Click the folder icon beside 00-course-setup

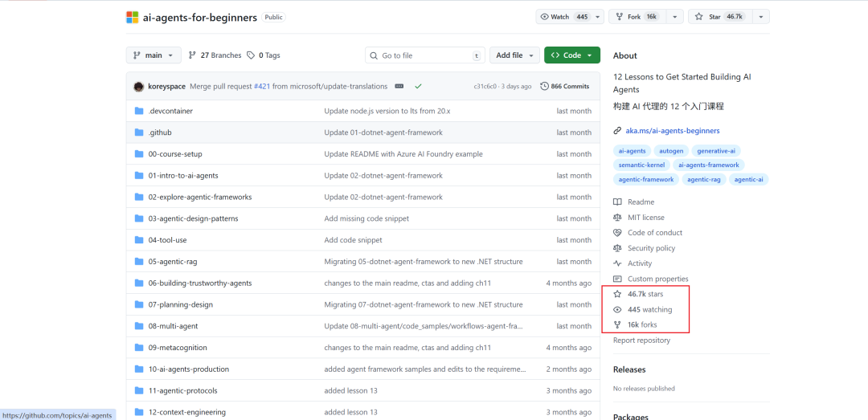(x=139, y=154)
